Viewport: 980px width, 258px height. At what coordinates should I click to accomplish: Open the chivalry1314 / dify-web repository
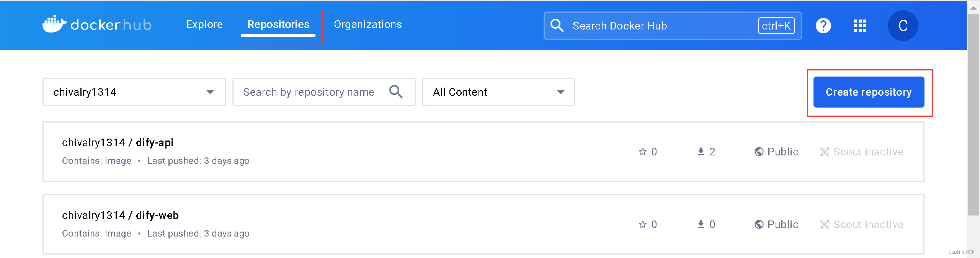coord(120,215)
